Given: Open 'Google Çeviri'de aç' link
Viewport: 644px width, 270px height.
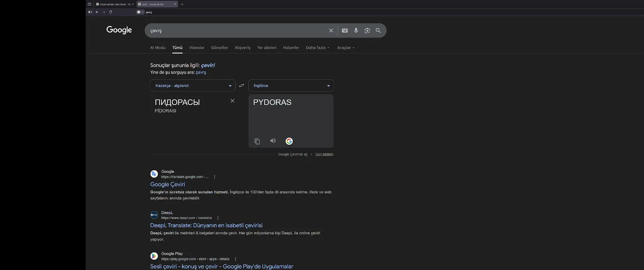Looking at the screenshot, I should click(293, 154).
